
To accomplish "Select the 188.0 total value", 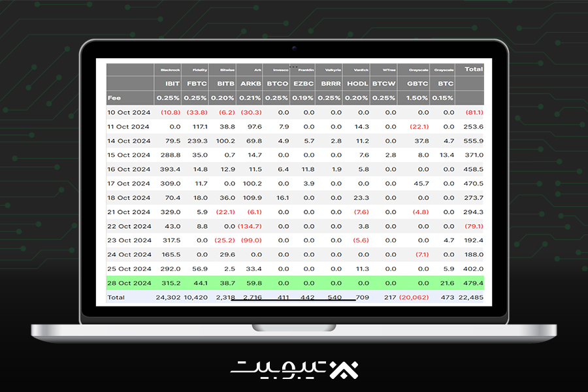I will point(474,254).
